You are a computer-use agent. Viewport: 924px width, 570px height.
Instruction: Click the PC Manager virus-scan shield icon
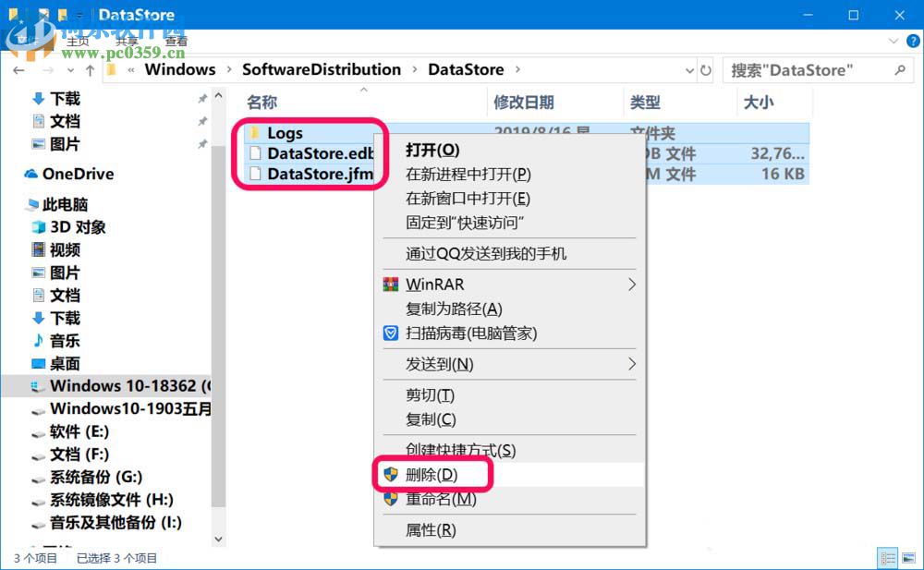click(x=391, y=334)
